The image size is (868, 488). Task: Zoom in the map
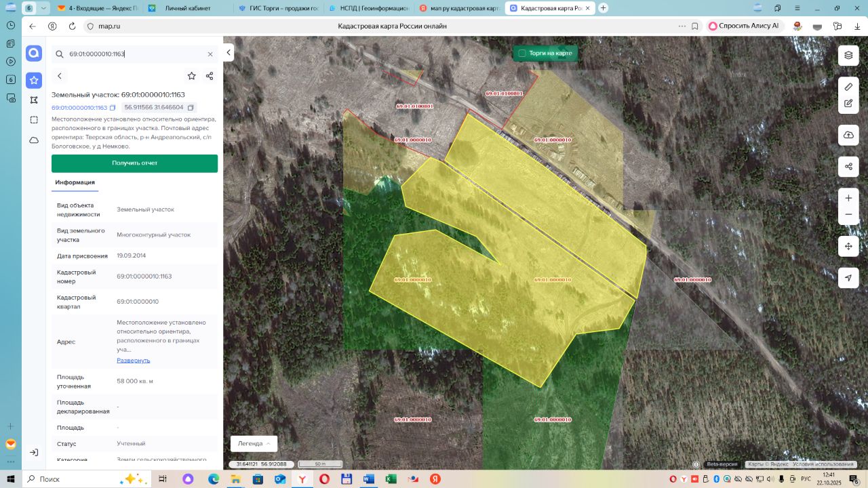848,198
